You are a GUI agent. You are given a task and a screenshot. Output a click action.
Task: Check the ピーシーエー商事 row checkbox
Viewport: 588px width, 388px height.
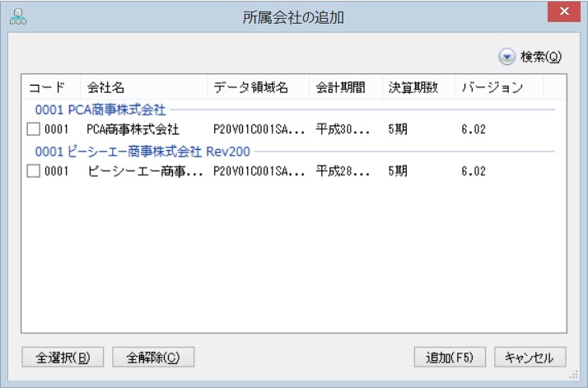pos(34,171)
